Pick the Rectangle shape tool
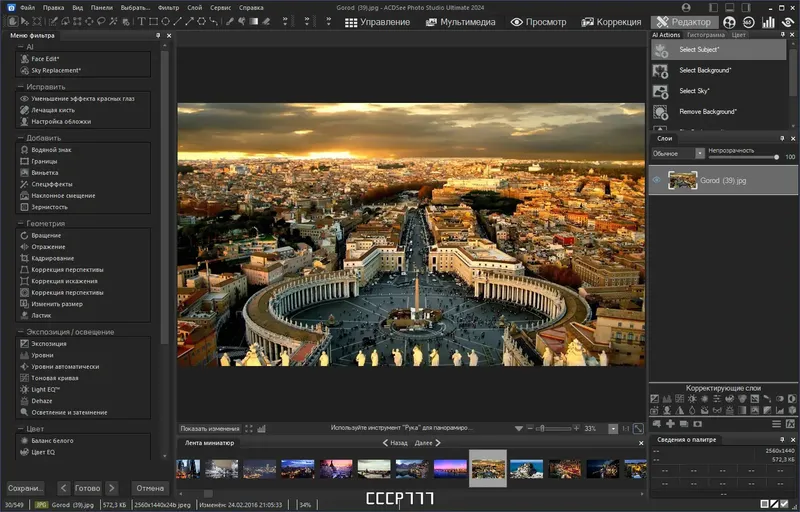This screenshot has height=512, width=800. 152,21
